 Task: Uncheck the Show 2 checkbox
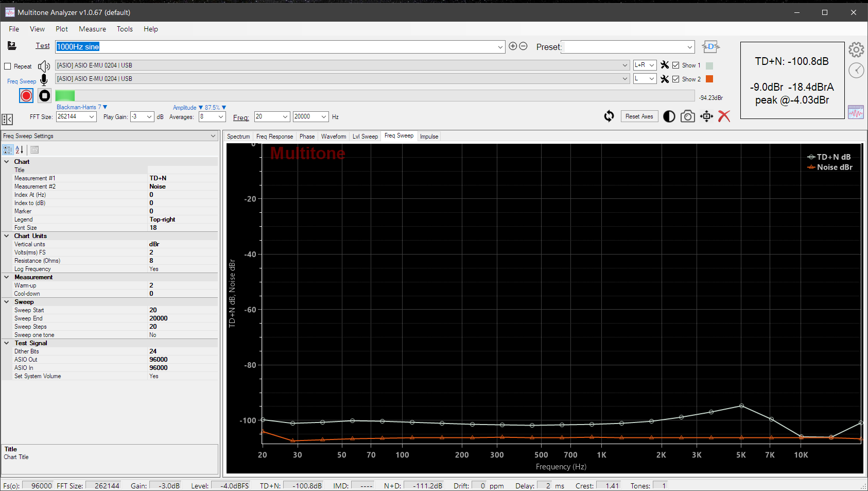click(x=675, y=79)
